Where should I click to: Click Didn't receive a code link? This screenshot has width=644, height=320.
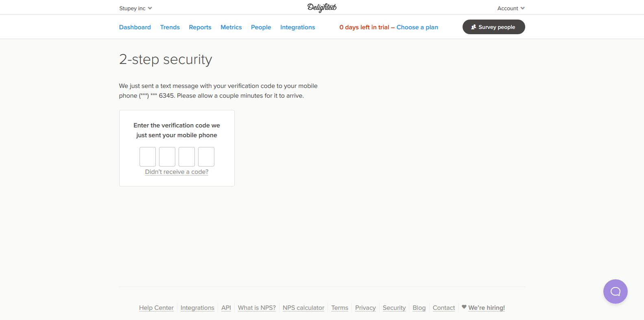coord(177,172)
